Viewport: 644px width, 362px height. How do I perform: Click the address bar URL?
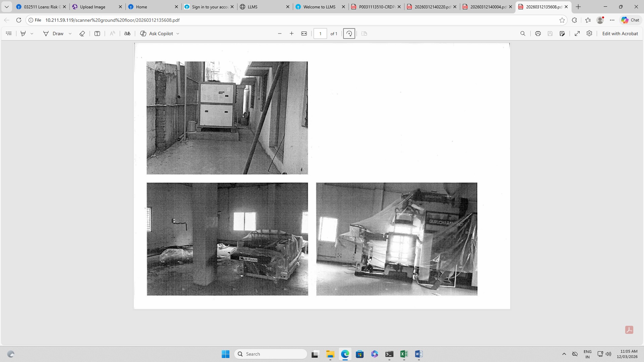point(112,20)
